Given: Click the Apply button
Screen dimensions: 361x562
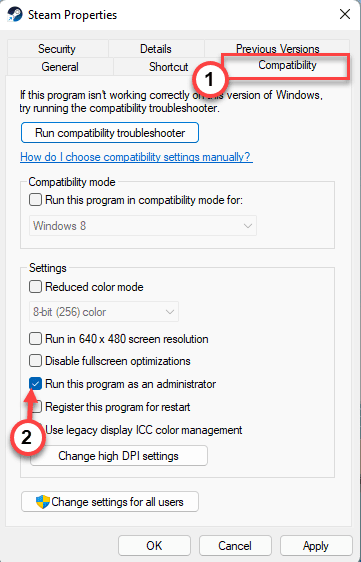Looking at the screenshot, I should tap(316, 546).
